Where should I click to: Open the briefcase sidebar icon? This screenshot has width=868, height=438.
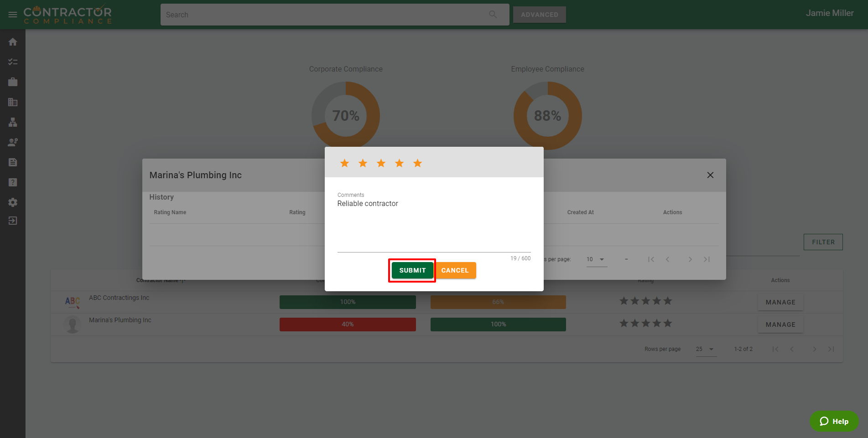pyautogui.click(x=13, y=82)
